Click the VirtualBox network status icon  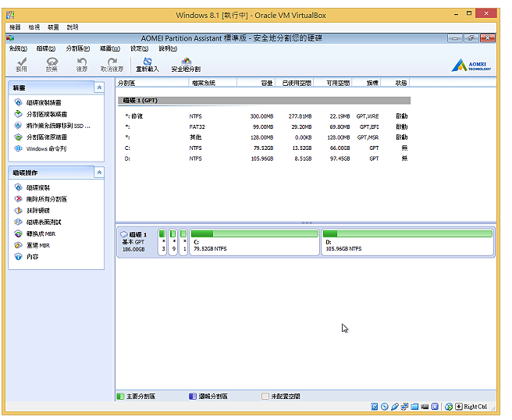coord(404,406)
